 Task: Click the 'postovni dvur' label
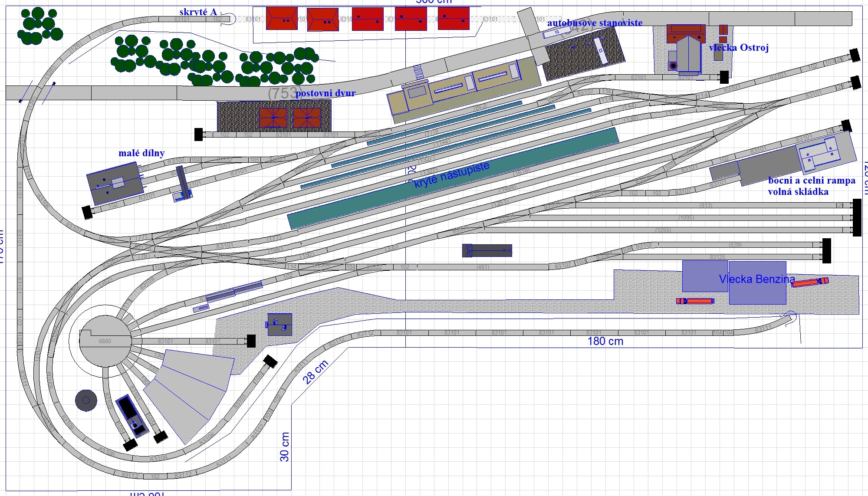[325, 93]
